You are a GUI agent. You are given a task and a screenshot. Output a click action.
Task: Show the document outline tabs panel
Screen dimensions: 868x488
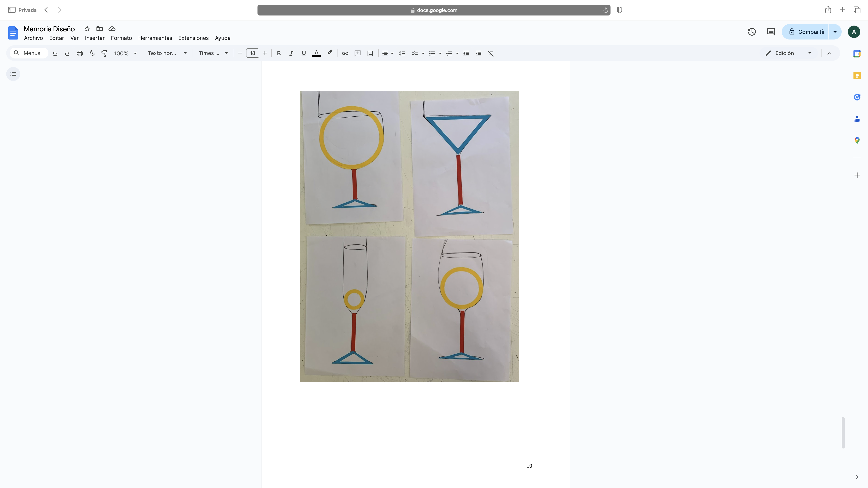point(13,74)
